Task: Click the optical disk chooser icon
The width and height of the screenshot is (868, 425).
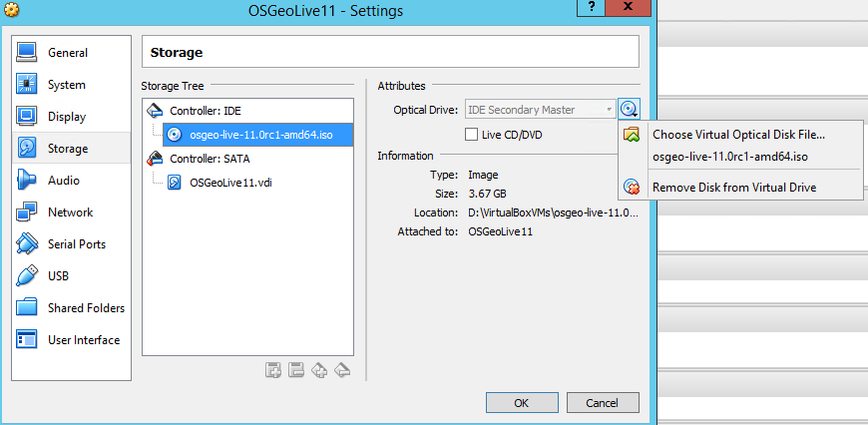Action: click(x=630, y=110)
